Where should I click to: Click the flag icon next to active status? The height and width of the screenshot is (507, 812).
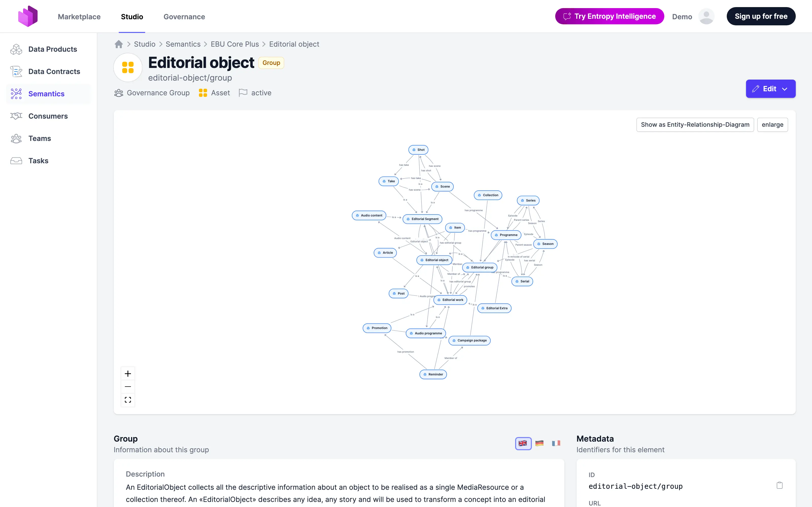tap(243, 93)
